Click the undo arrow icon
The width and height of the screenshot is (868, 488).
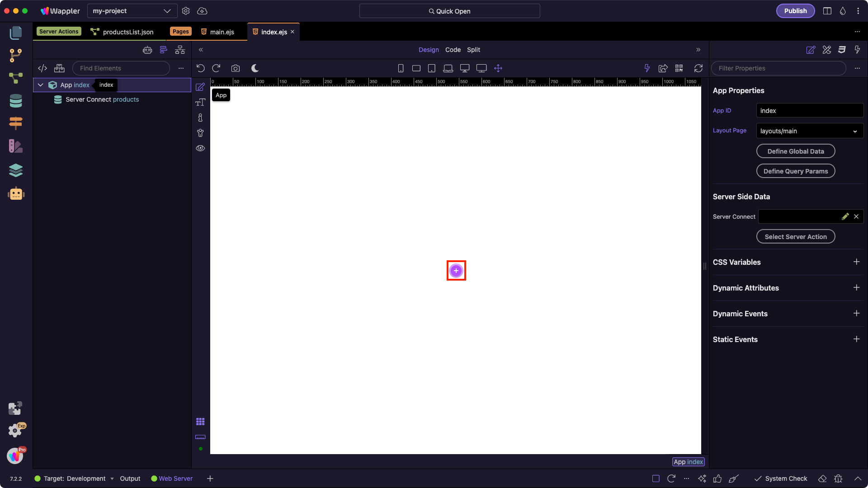pyautogui.click(x=201, y=68)
